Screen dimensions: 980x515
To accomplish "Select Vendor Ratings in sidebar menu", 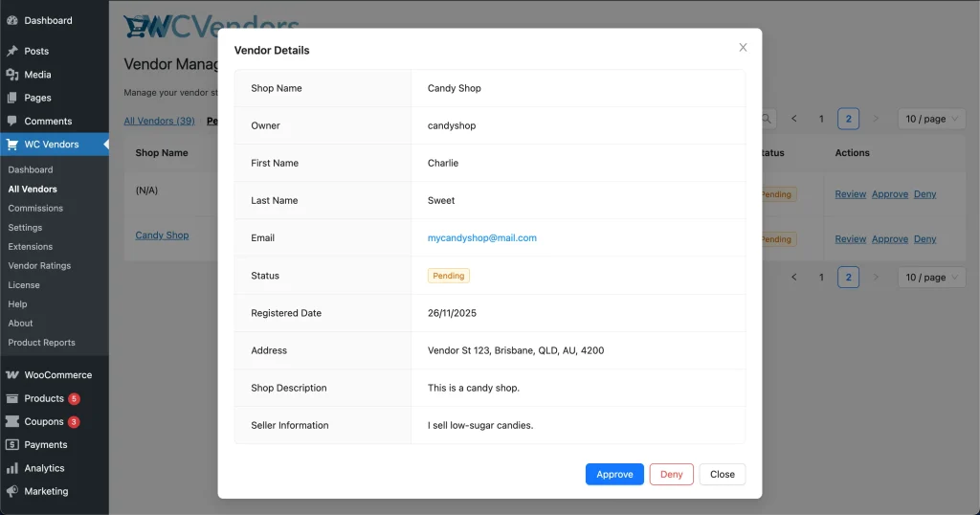I will click(x=39, y=265).
